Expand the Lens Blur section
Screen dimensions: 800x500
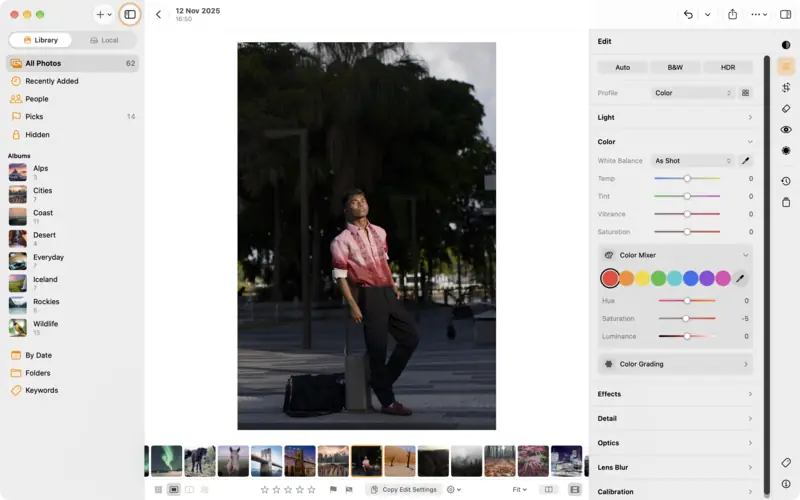pos(675,467)
